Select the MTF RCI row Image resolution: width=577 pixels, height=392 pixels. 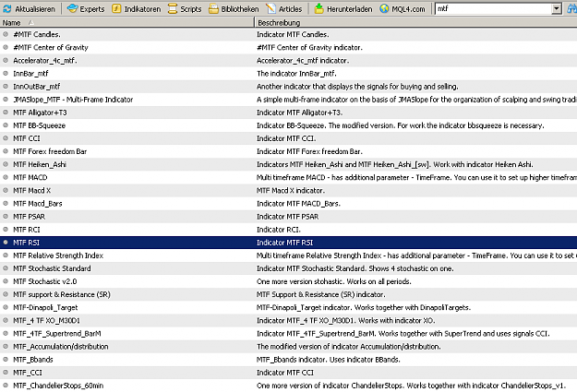click(288, 230)
